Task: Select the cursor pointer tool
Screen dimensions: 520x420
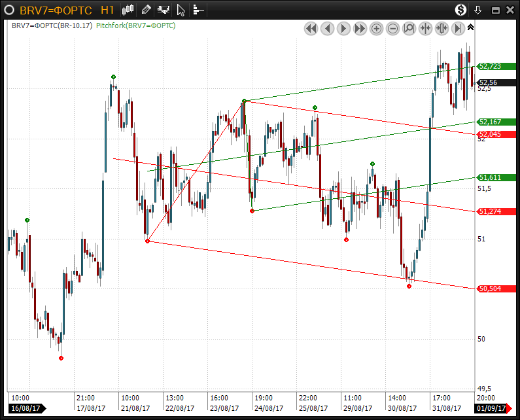Action: [181, 10]
